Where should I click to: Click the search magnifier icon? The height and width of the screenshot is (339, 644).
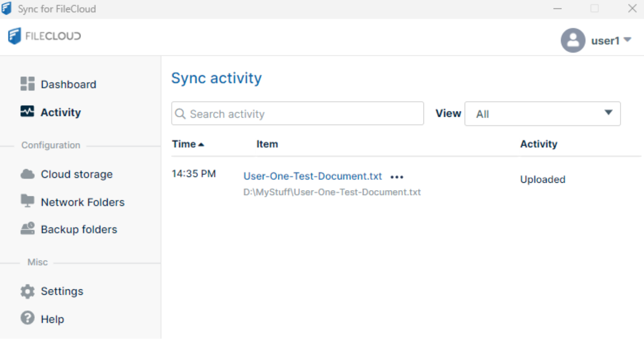point(181,114)
